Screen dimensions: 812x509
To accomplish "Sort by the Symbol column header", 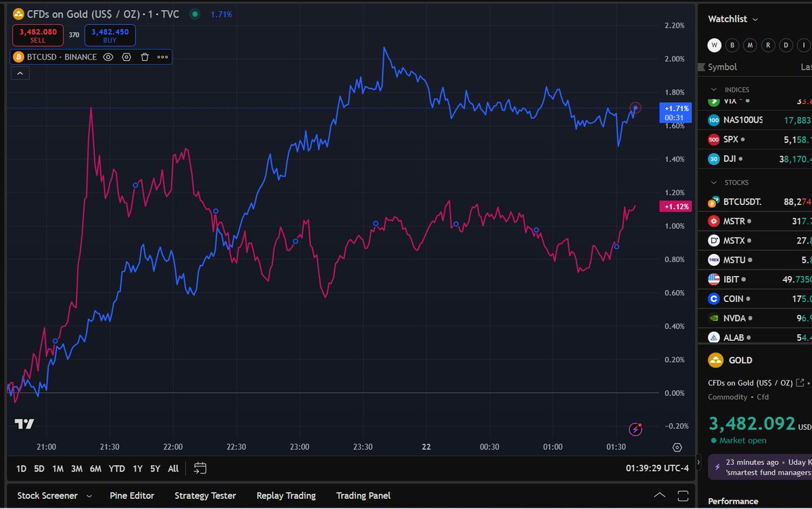I will pos(722,67).
